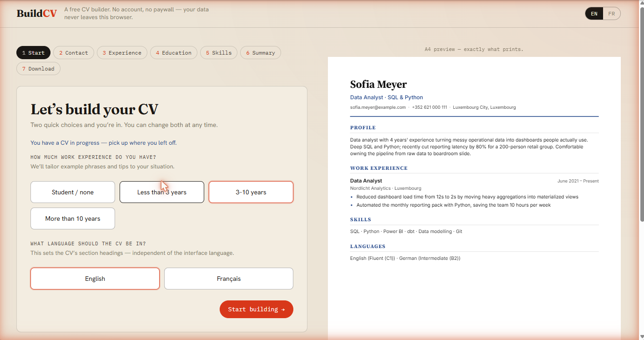Select 3–10 years experience option
Viewport: 644px width, 340px height.
(251, 192)
